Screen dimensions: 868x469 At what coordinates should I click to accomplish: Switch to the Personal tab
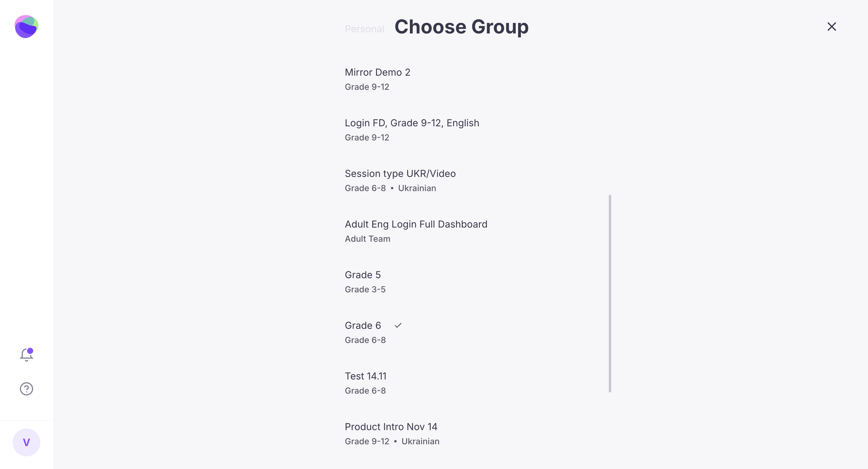[364, 29]
